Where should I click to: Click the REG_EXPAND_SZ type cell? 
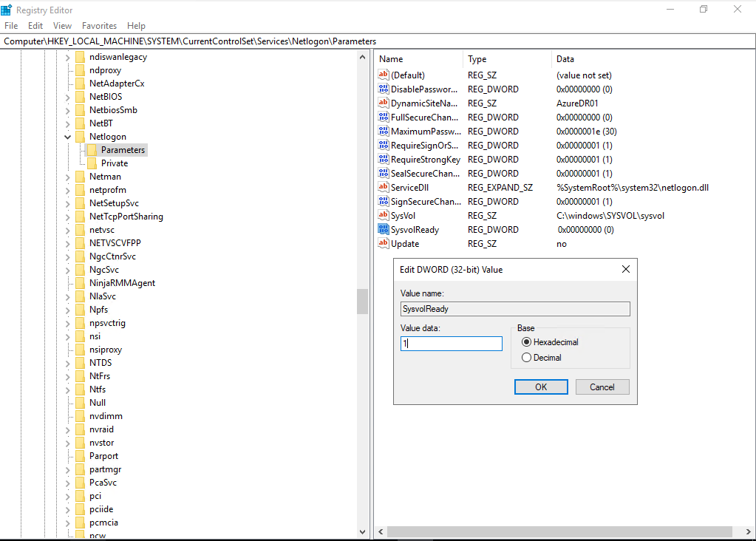[x=500, y=188]
